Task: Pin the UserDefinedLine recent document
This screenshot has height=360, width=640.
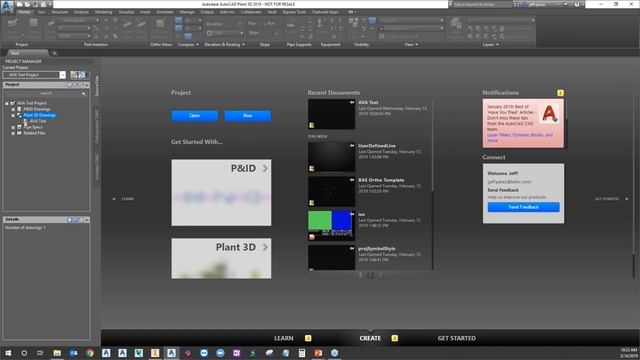Action: (x=352, y=145)
